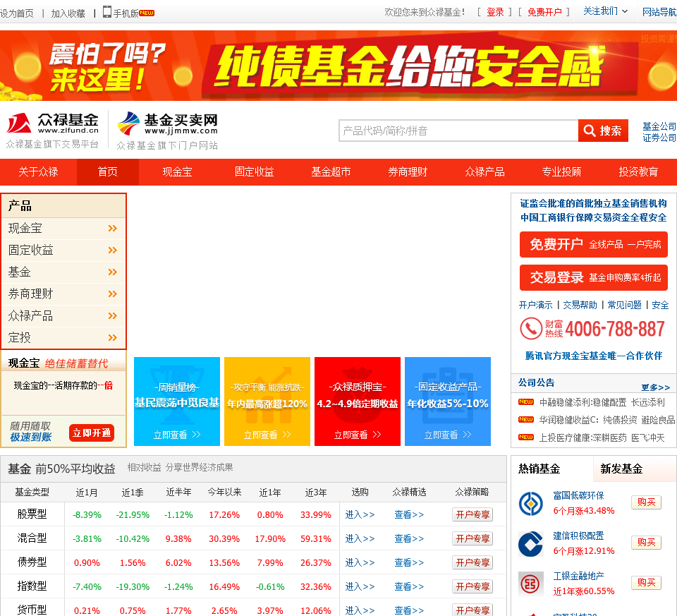This screenshot has height=616, width=677.
Task: Open 攻守平衡 yellow promo tile
Action: 267,401
